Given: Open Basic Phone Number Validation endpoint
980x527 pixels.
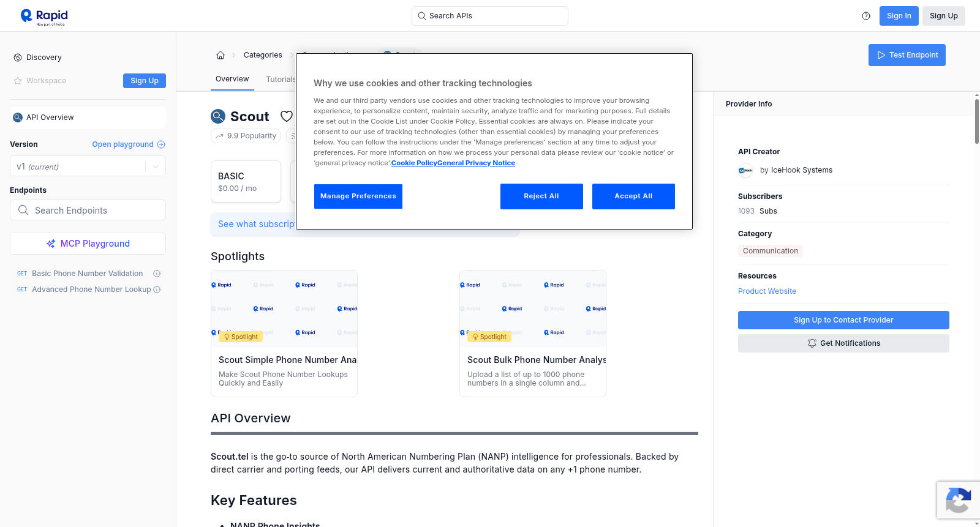Looking at the screenshot, I should tap(88, 274).
